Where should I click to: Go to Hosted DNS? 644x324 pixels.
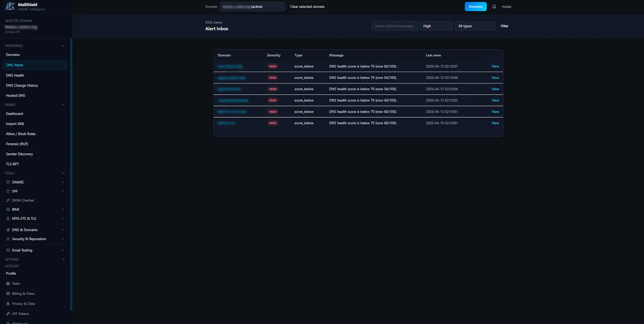click(35, 96)
